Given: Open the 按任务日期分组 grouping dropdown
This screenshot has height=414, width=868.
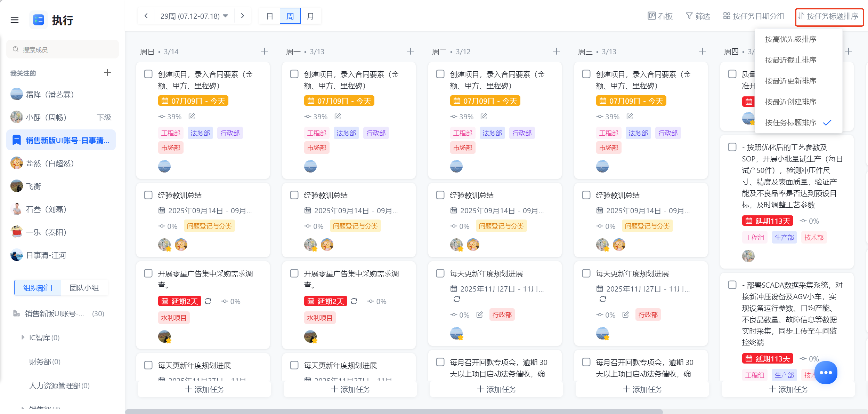Looking at the screenshot, I should point(754,16).
